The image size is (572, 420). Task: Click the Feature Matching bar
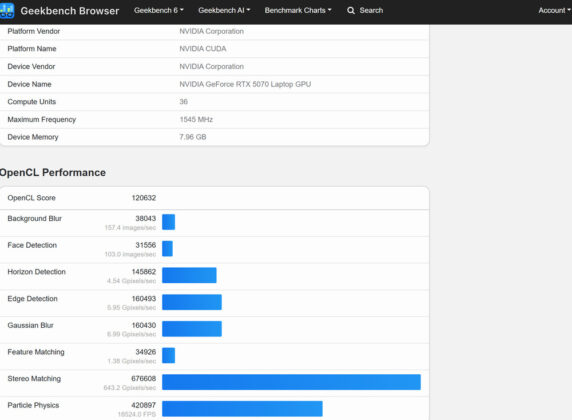169,355
